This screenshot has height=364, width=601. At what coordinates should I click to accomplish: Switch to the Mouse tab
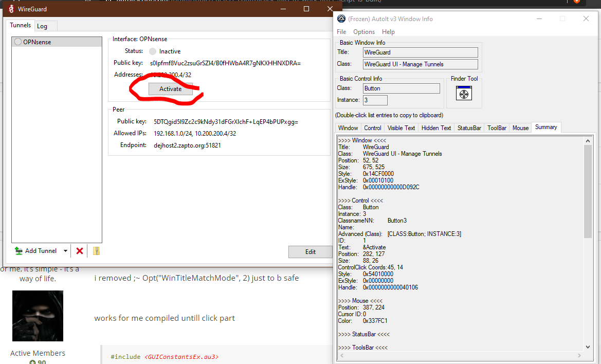(x=520, y=128)
